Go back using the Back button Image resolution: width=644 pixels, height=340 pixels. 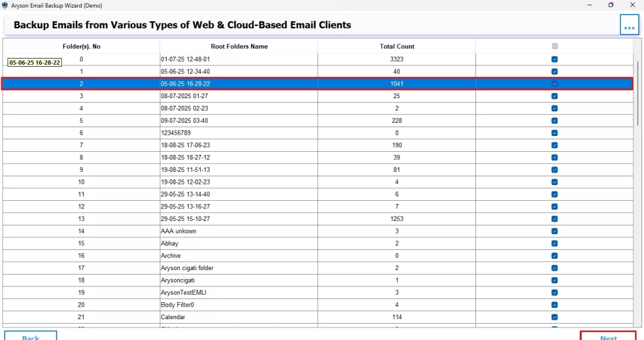point(30,336)
